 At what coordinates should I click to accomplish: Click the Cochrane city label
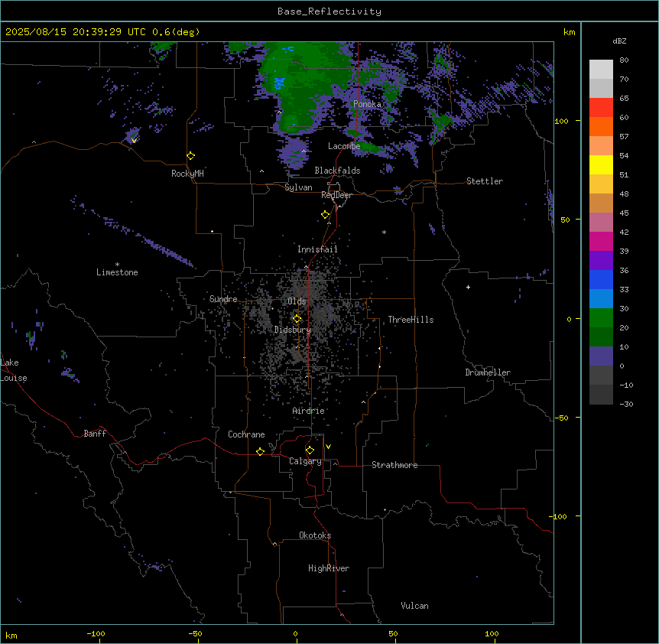click(x=246, y=434)
